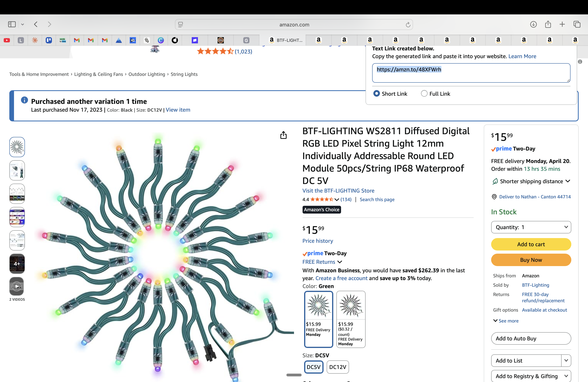
Task: Open String Lights breadcrumb
Action: pyautogui.click(x=184, y=74)
